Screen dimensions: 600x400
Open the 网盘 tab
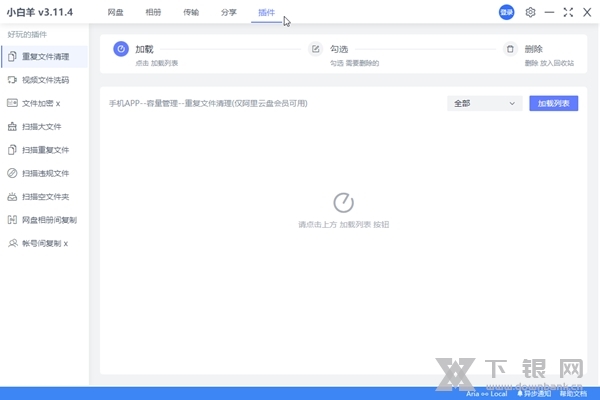(x=115, y=13)
